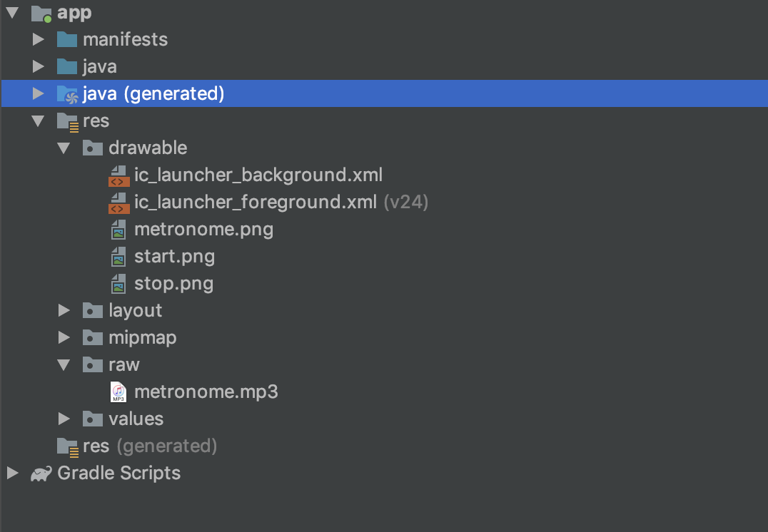Click the ic_launcher_background.xml drawable icon
Image resolution: width=768 pixels, height=532 pixels.
[x=118, y=175]
